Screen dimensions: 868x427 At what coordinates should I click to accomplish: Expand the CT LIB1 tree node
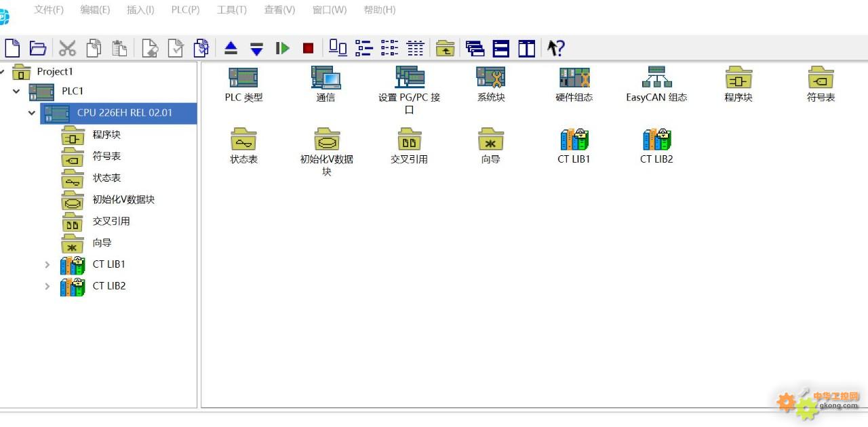(x=47, y=264)
